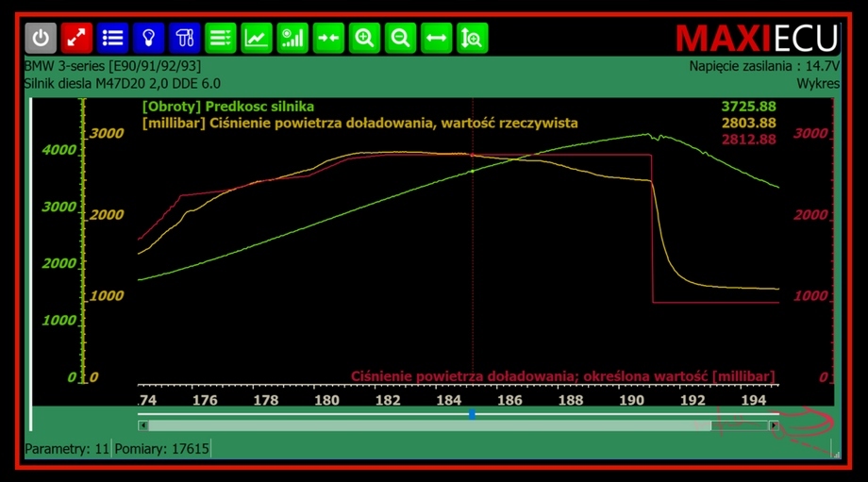868x482 pixels.
Task: Open the blue list menu icon
Action: (112, 38)
